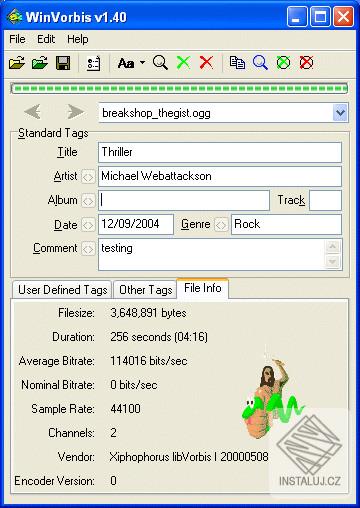
Task: Click the empty Track number field
Action: [x=325, y=200]
